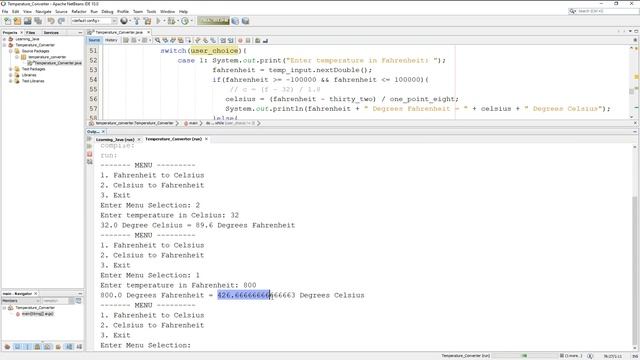The width and height of the screenshot is (640, 360).
Task: Click the red Stop icon in Output
Action: pos(89,154)
